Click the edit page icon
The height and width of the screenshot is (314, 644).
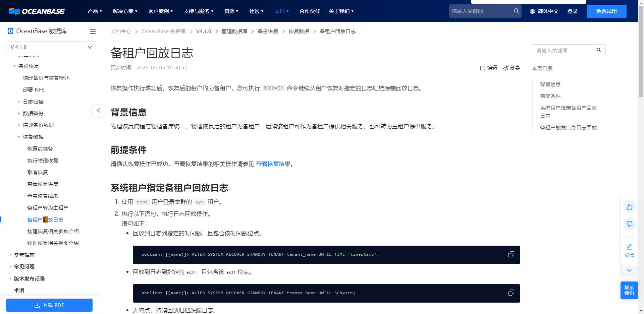click(x=483, y=68)
